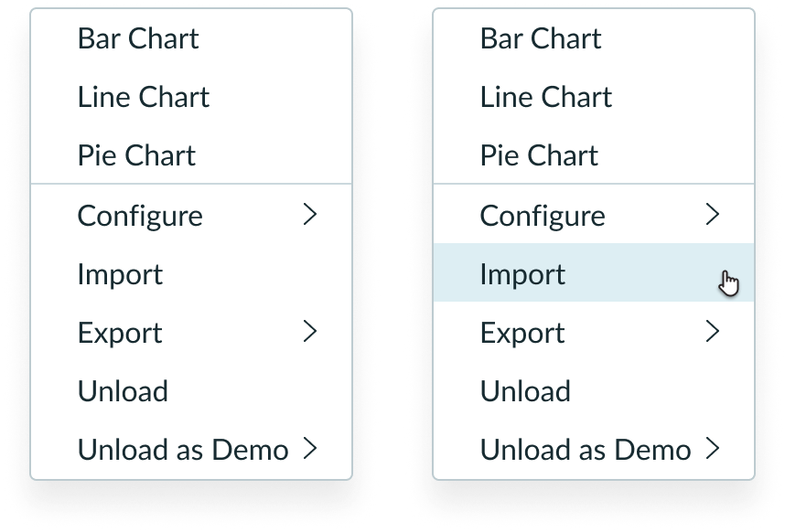Click Unload as Demo in the left menu
This screenshot has width=785, height=532.
click(x=181, y=450)
